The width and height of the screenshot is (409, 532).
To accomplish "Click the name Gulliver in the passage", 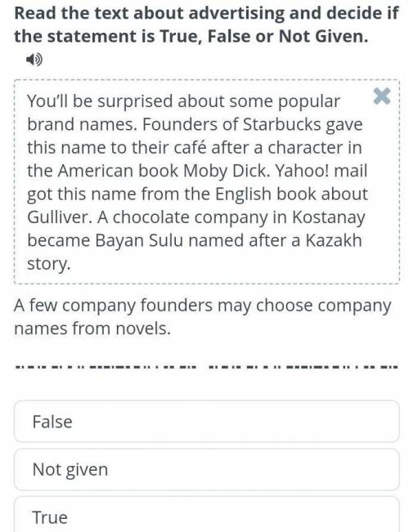I will click(x=59, y=217).
